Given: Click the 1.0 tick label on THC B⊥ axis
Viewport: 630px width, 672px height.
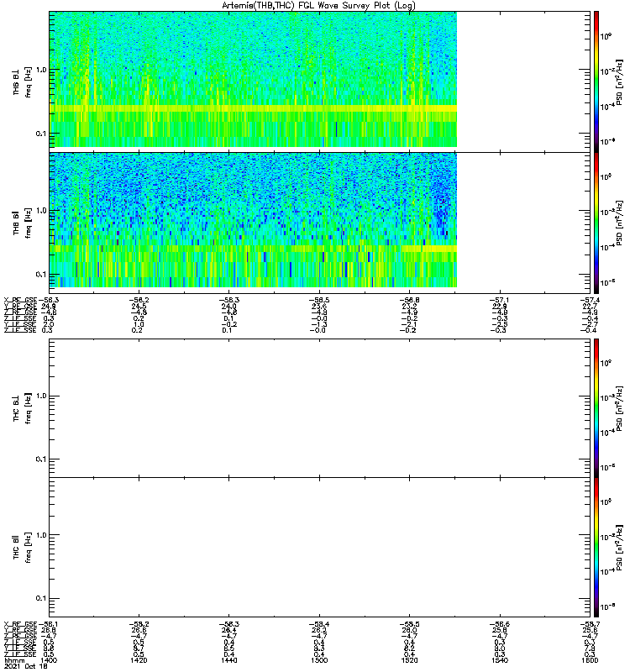Looking at the screenshot, I should (41, 396).
